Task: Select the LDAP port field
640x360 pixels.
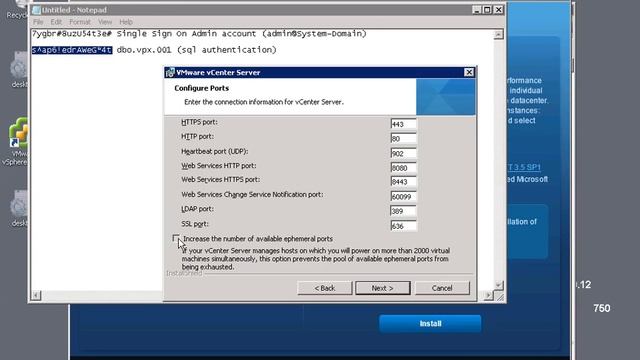Action: [x=403, y=211]
